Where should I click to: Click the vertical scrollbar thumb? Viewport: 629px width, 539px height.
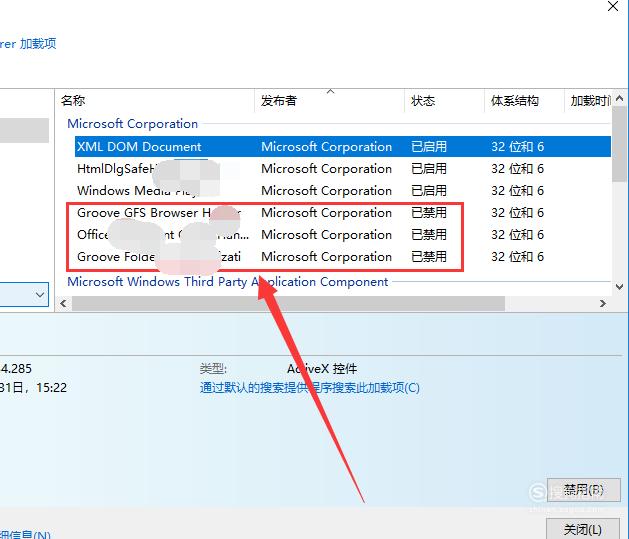[x=619, y=144]
